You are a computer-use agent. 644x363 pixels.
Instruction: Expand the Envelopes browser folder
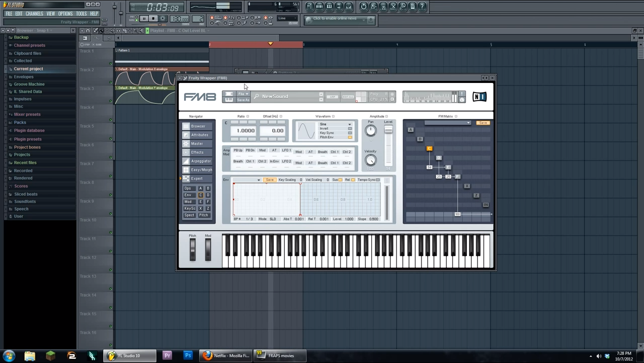click(24, 76)
